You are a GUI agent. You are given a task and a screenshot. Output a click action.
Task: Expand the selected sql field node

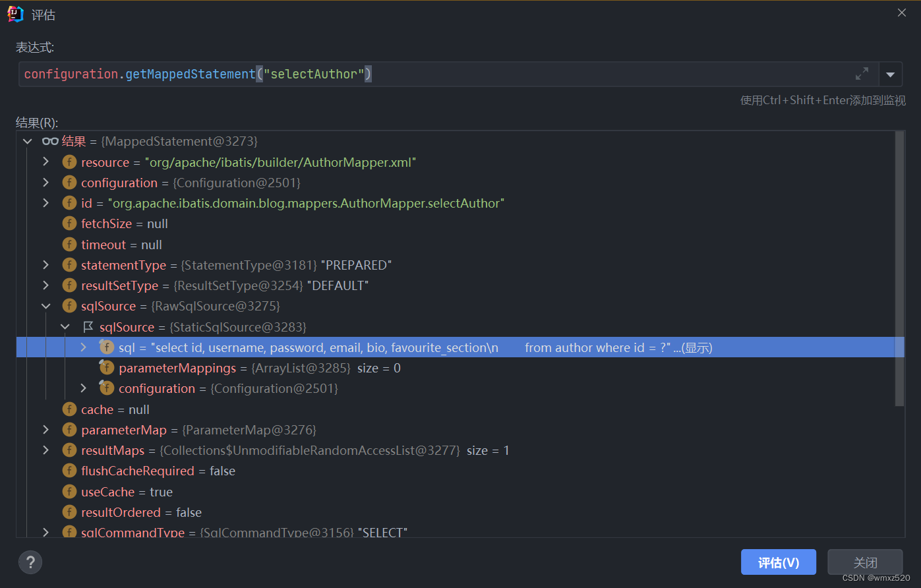point(83,347)
